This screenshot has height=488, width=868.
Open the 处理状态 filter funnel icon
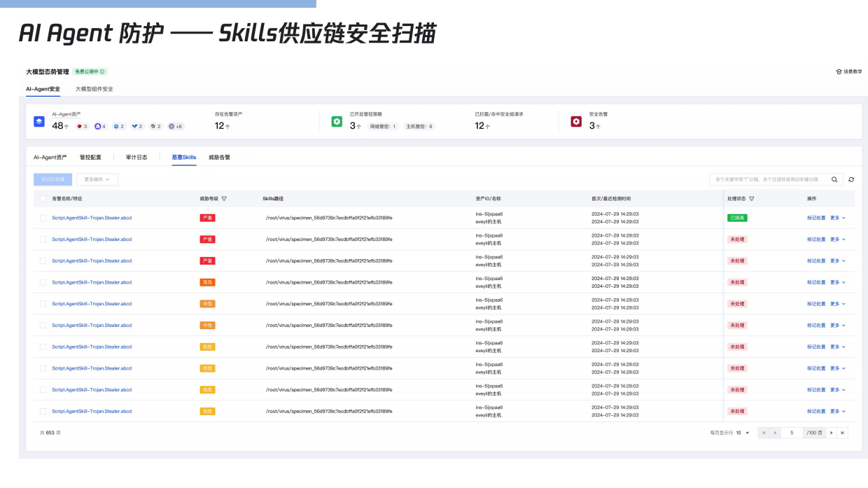[x=753, y=198]
